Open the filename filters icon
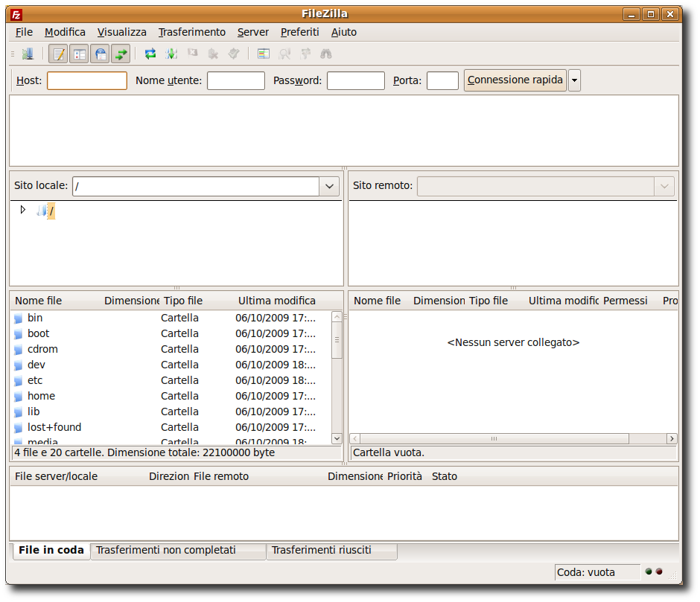Viewport: 700px width, 602px height. 264,54
